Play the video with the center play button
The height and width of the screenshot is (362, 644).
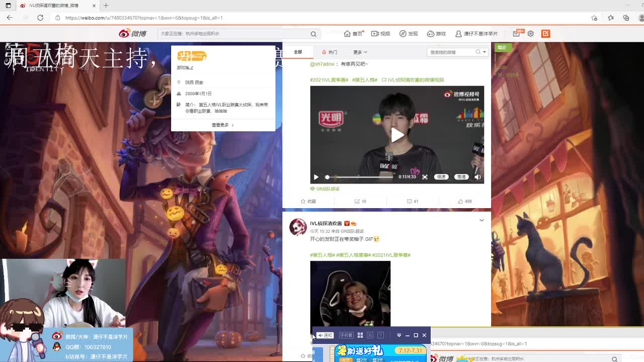(x=397, y=135)
